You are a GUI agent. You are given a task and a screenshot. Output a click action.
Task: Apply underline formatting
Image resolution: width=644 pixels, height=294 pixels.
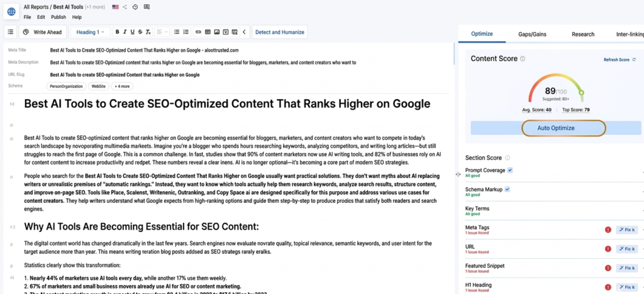tap(132, 32)
